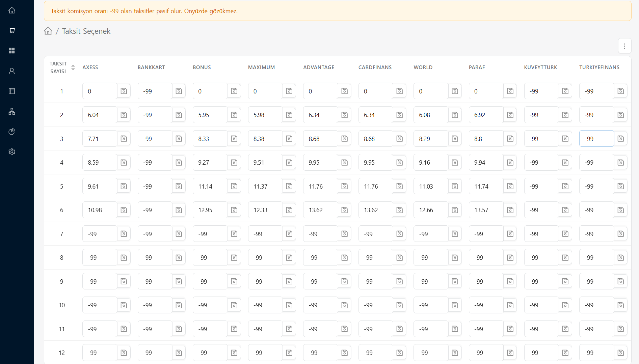Edit AXESS input showing 10.98
Screen dimensions: 639x364
100,210
